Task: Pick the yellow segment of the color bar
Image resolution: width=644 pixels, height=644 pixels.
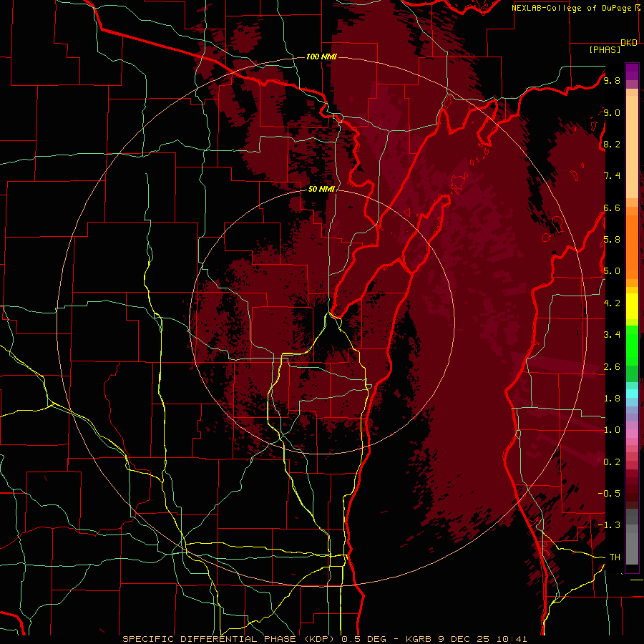Action: (x=632, y=306)
